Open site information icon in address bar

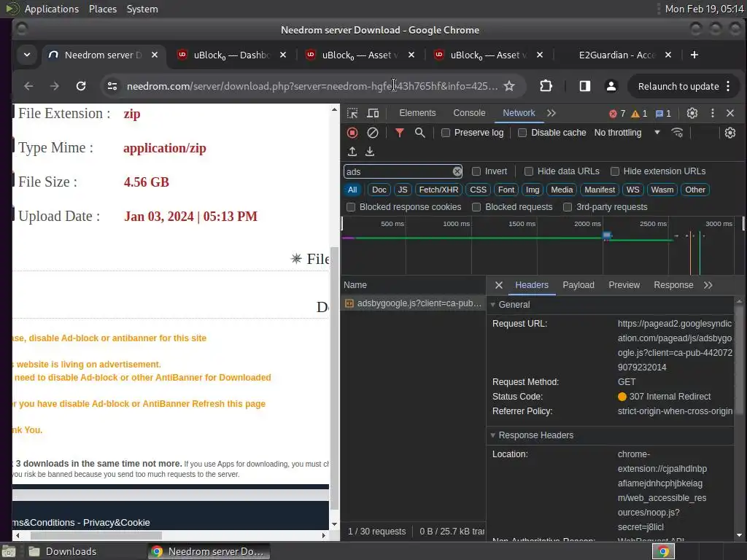112,86
